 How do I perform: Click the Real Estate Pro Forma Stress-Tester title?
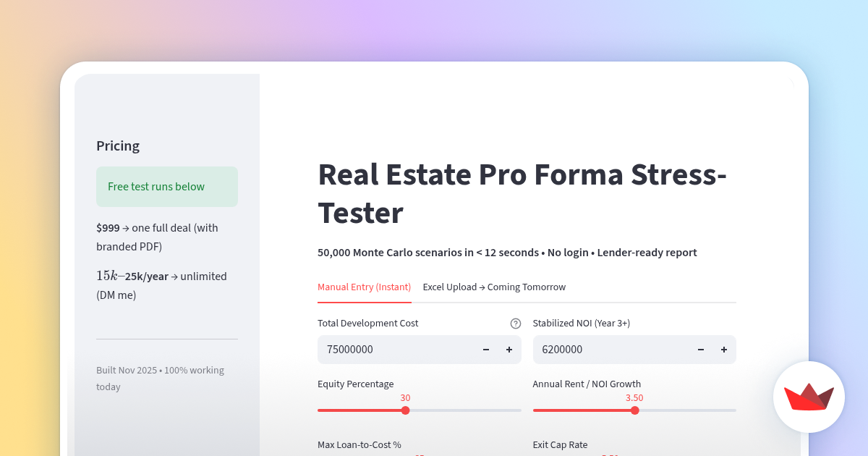pos(522,194)
